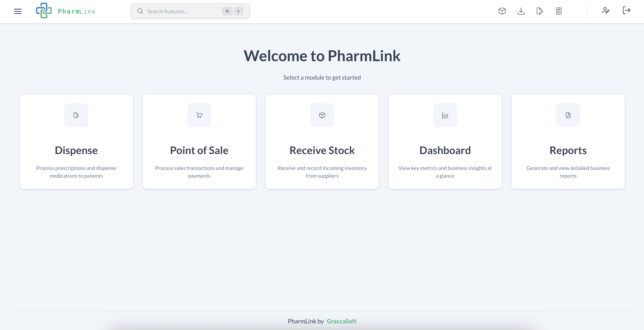644x330 pixels.
Task: Click the Dashboard bar chart icon
Action: pyautogui.click(x=445, y=115)
